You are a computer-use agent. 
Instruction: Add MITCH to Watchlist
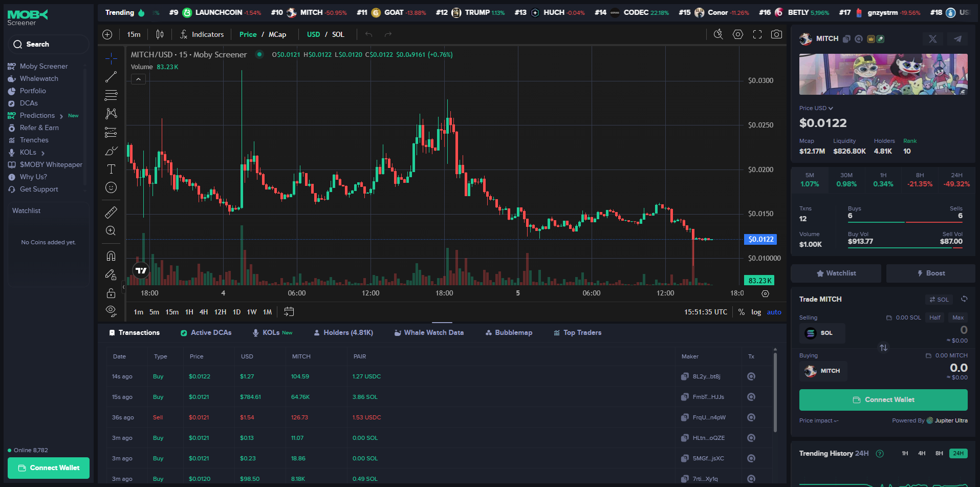coord(836,273)
